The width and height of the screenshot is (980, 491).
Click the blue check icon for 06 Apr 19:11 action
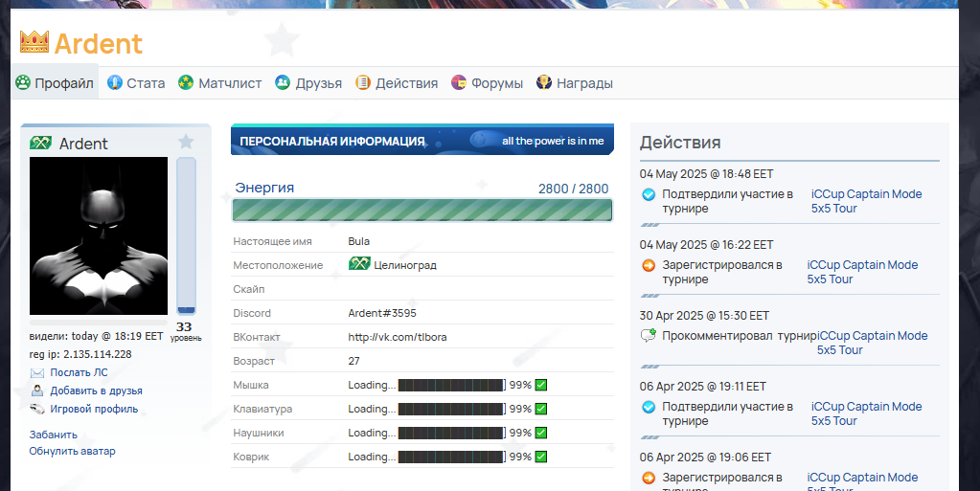(x=649, y=407)
